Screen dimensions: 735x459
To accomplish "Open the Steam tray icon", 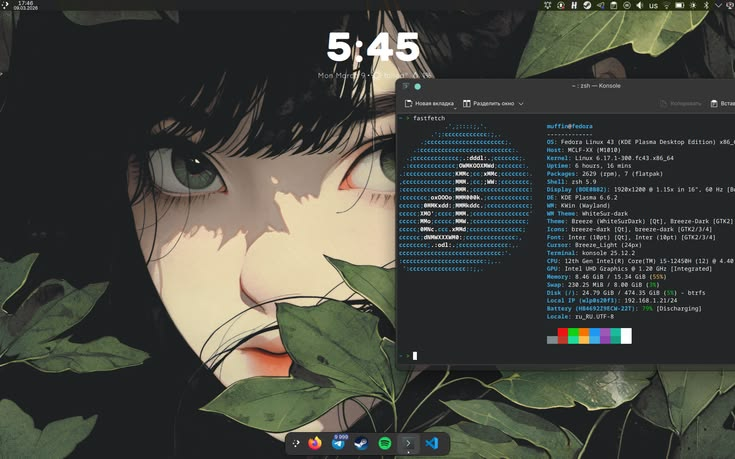I will (587, 5).
